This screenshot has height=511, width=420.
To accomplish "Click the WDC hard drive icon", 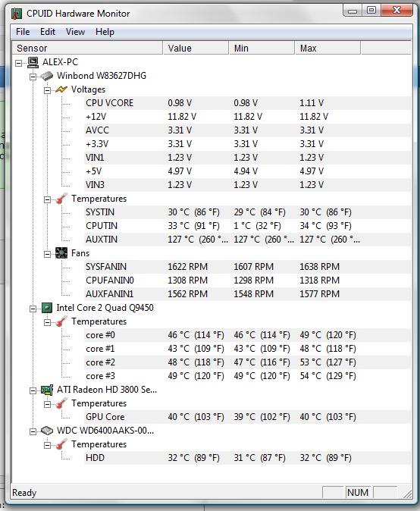I will [x=47, y=431].
